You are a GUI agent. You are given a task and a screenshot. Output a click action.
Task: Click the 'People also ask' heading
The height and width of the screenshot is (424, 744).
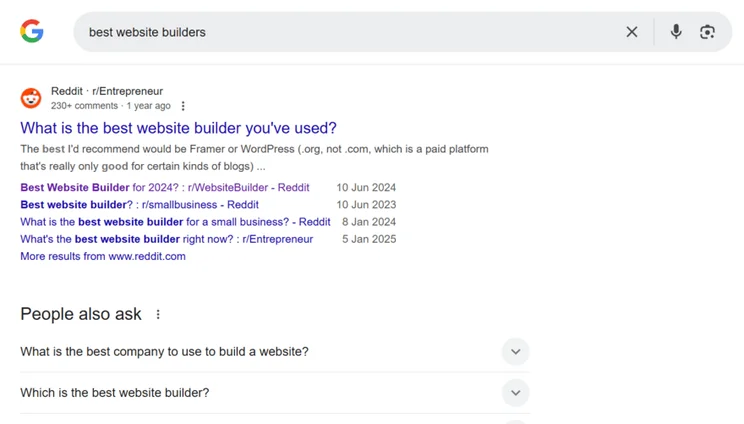click(x=81, y=314)
